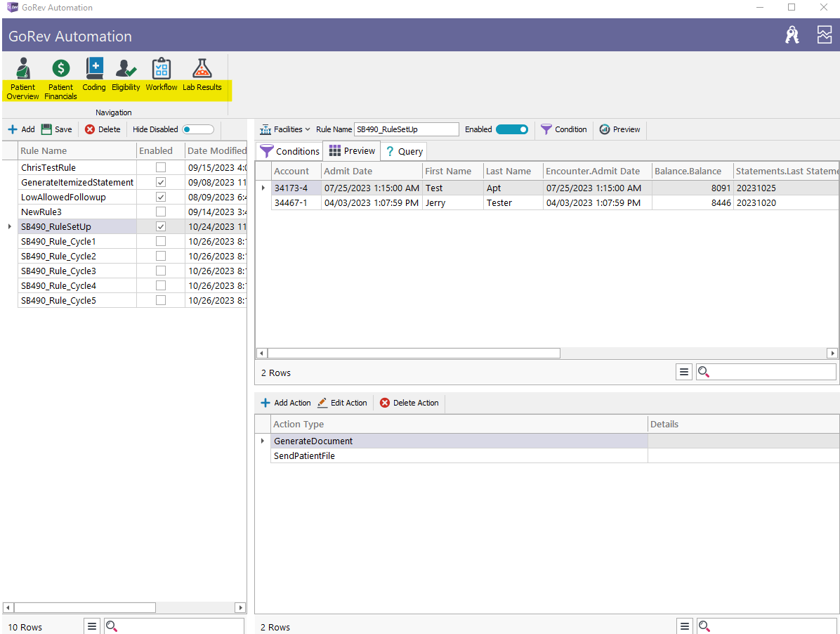Click preview grid horizontal scrollbar thumb
The image size is (840, 634).
414,353
